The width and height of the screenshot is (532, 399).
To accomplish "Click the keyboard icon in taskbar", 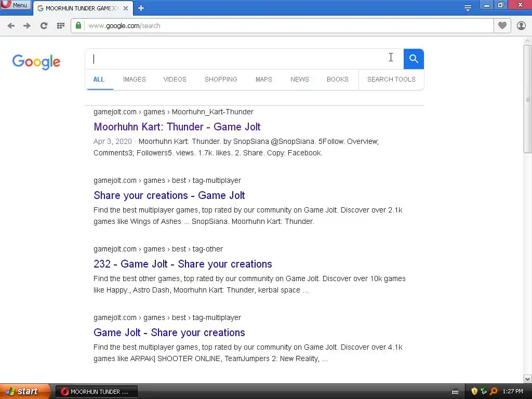I will pos(455,392).
